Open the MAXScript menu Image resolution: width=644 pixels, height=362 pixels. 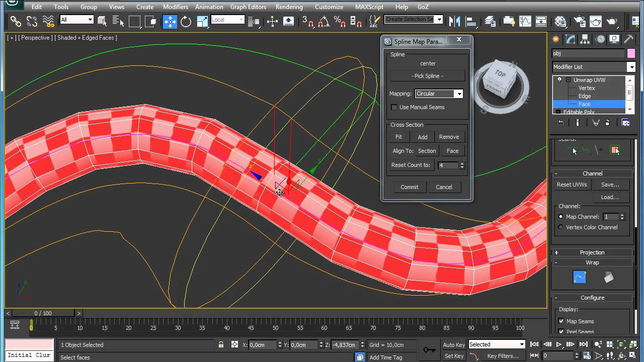[369, 7]
